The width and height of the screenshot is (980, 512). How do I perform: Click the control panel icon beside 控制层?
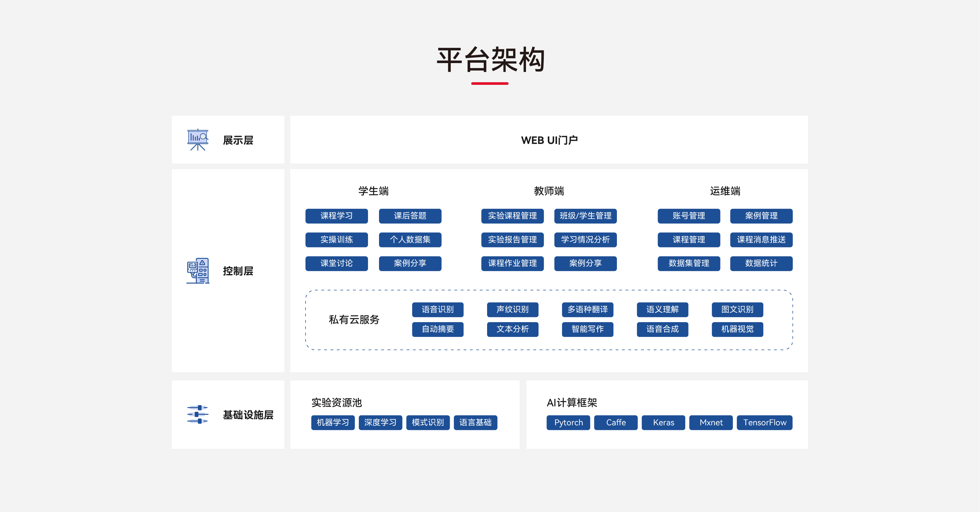click(198, 270)
